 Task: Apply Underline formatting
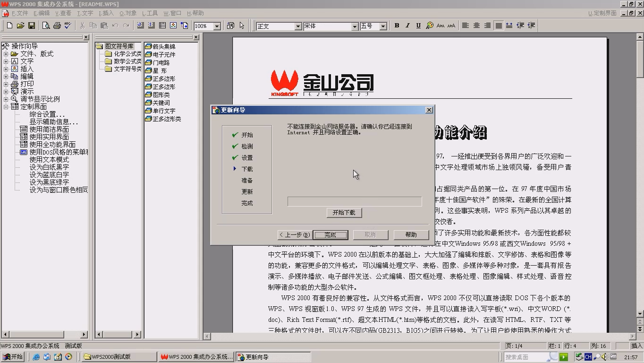[418, 26]
